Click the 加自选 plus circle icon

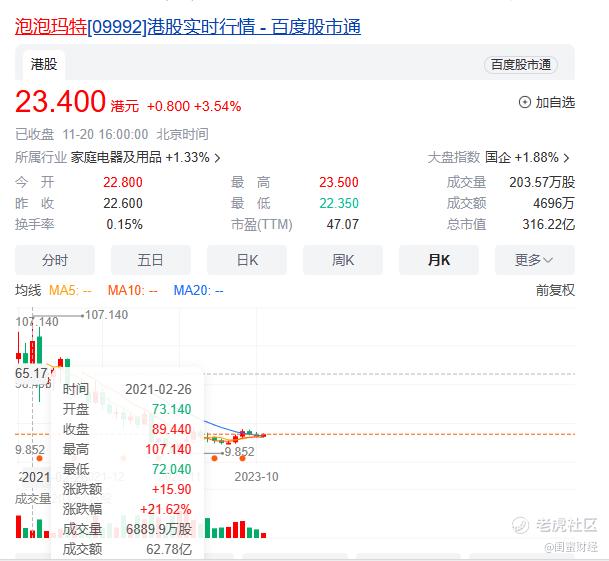(524, 102)
